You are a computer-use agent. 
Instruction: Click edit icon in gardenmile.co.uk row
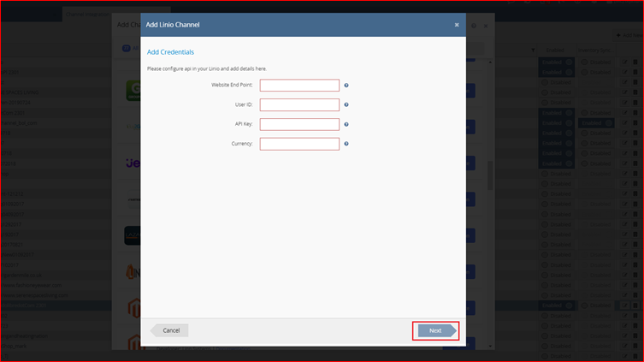(x=624, y=276)
